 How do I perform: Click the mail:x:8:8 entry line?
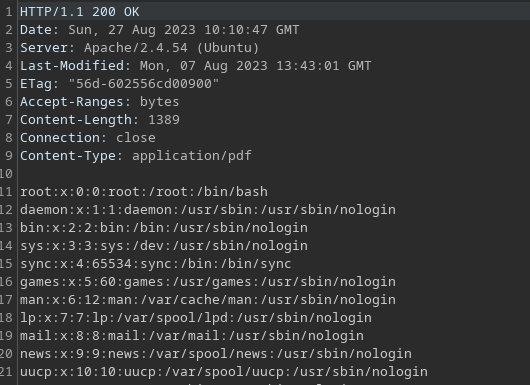click(x=192, y=336)
